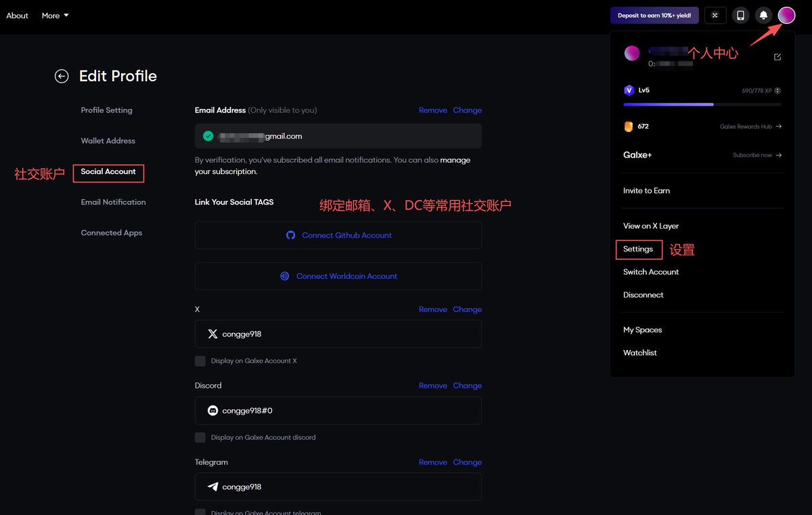Select Social Account in the sidebar
Viewport: 812px width, 515px height.
coord(108,172)
